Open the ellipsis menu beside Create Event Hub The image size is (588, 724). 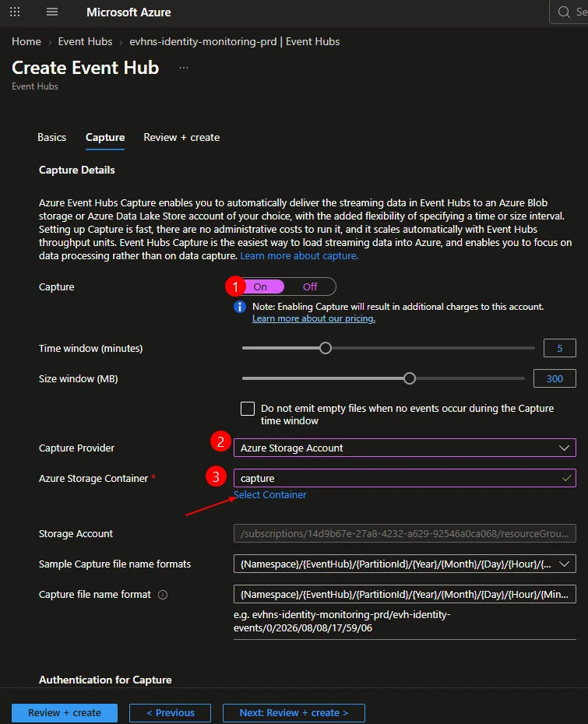184,68
